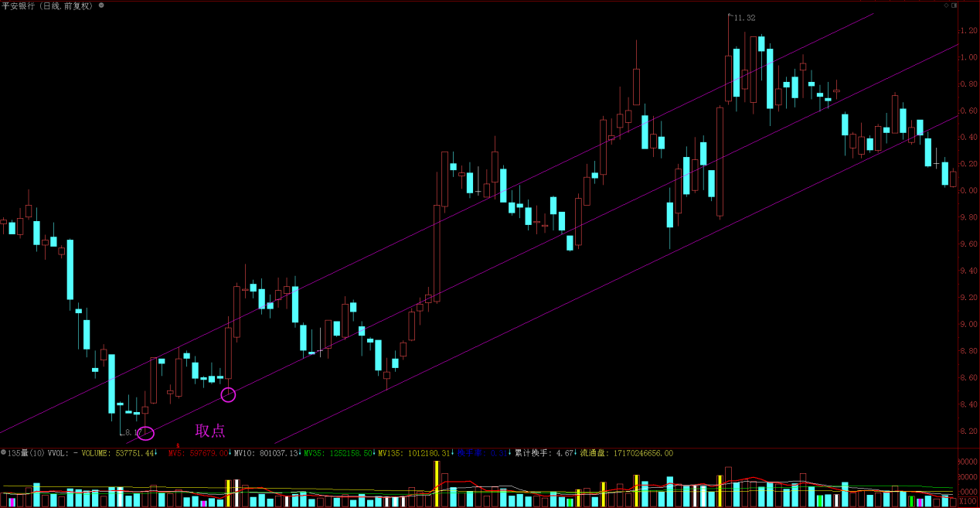The height and width of the screenshot is (508, 980).
Task: Click the X100 volume axis unit label
Action: 968,502
